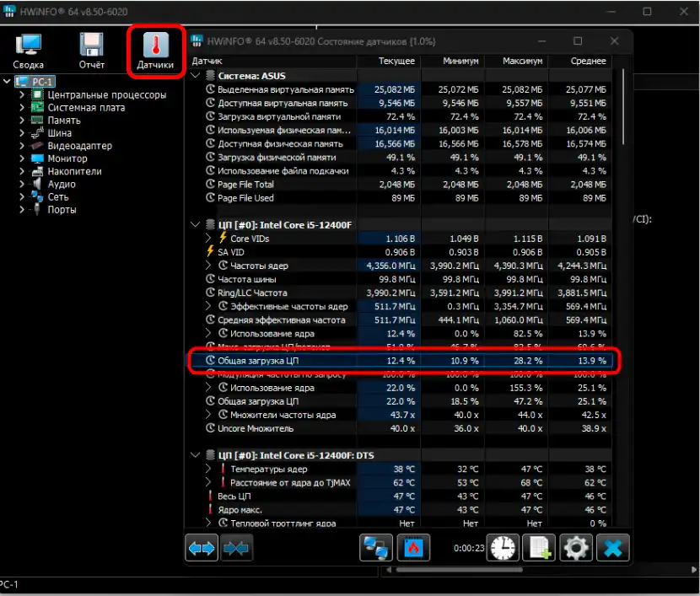Expand Центральные процессоры tree node
The image size is (700, 596).
coord(21,94)
